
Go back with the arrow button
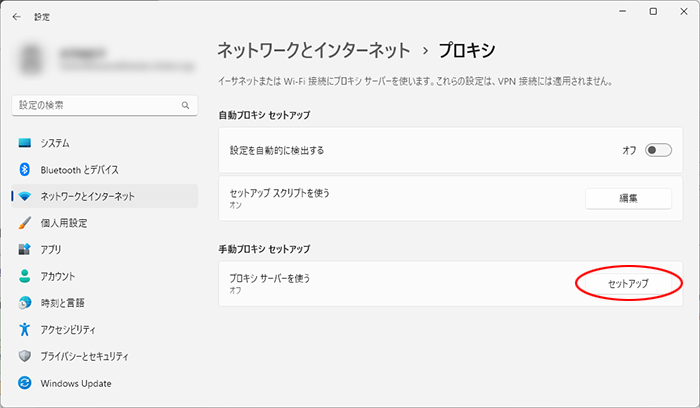tap(16, 17)
